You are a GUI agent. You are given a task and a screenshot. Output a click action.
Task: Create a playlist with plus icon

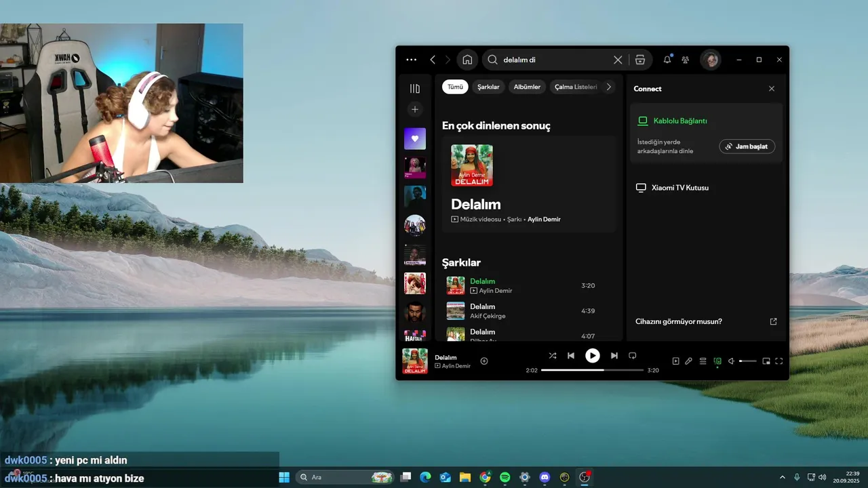click(415, 109)
